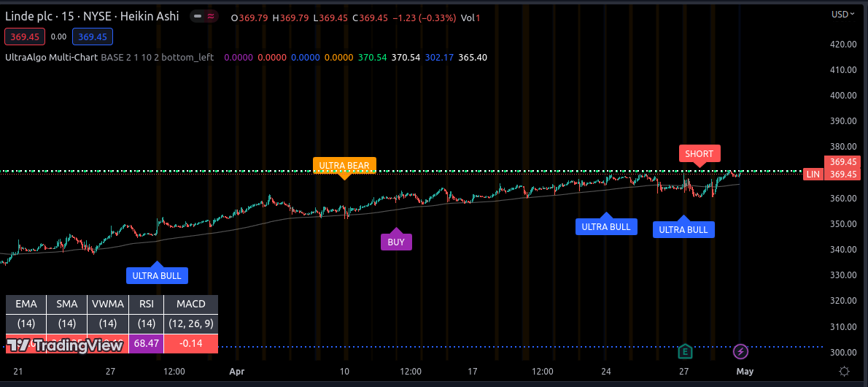This screenshot has width=868, height=387.
Task: Click the purple 0.0000 indicator value
Action: click(x=240, y=57)
